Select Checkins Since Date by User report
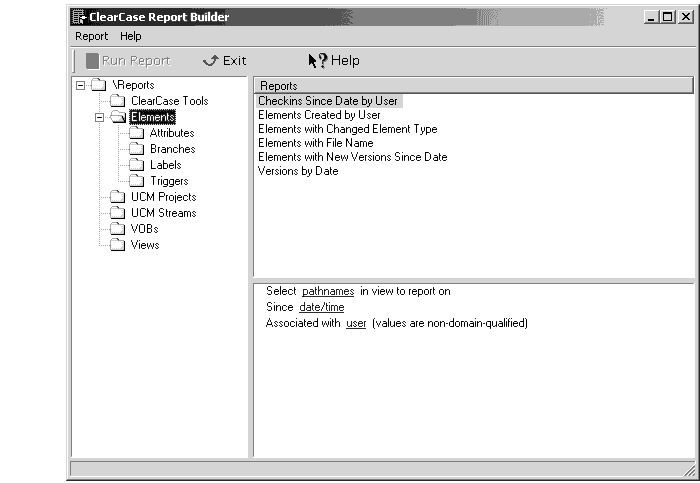This screenshot has width=700, height=483. 328,101
